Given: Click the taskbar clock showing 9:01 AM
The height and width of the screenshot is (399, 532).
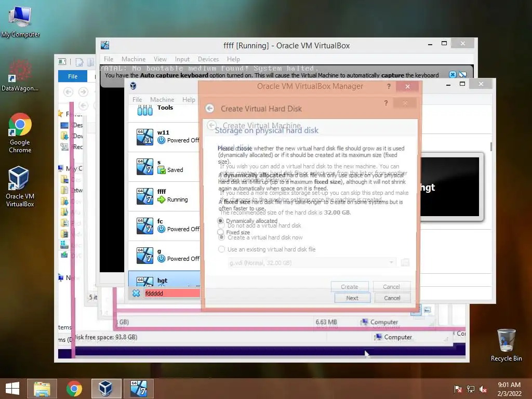Looking at the screenshot, I should pyautogui.click(x=509, y=389).
